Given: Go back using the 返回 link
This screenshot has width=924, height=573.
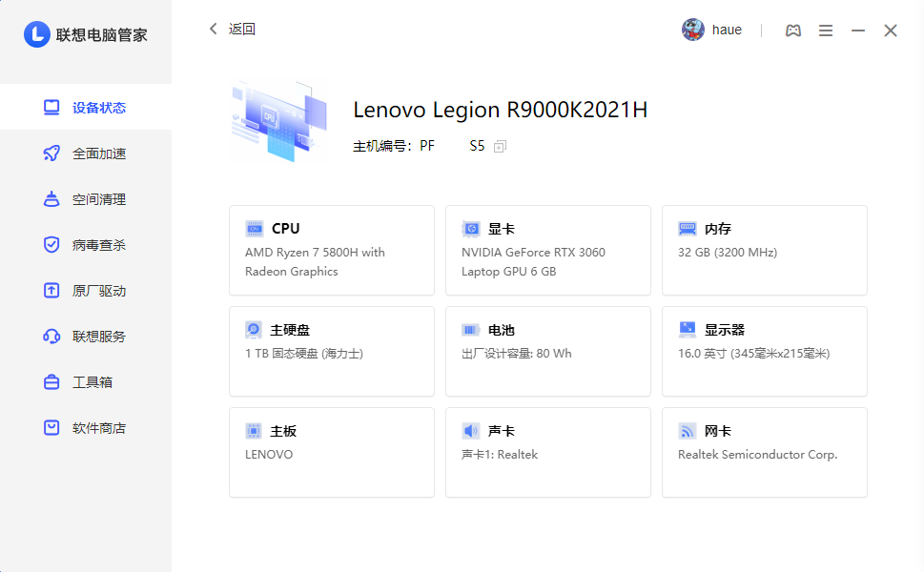Looking at the screenshot, I should [x=241, y=29].
